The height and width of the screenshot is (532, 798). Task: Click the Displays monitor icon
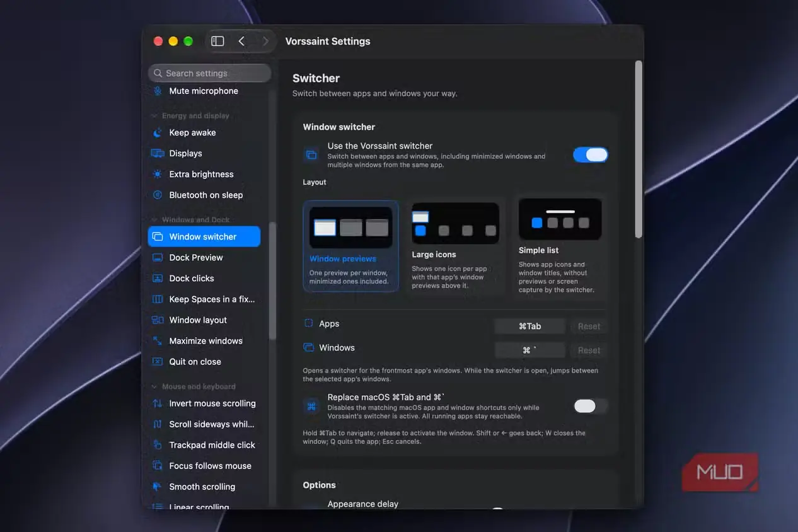(158, 153)
